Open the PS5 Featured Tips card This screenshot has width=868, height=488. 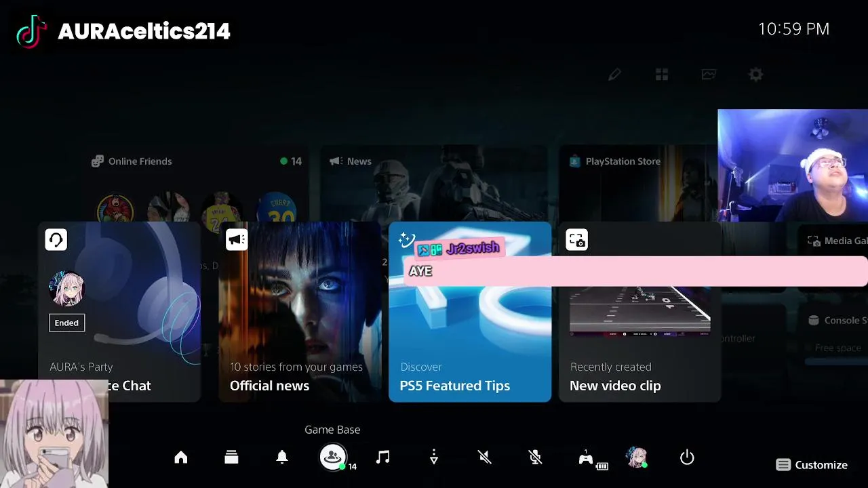coord(470,312)
